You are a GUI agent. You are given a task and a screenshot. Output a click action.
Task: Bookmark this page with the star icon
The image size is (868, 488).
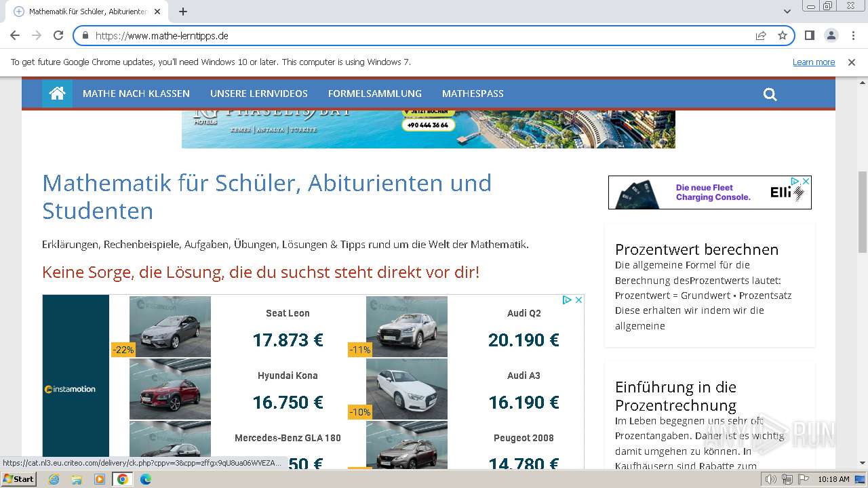(x=783, y=36)
